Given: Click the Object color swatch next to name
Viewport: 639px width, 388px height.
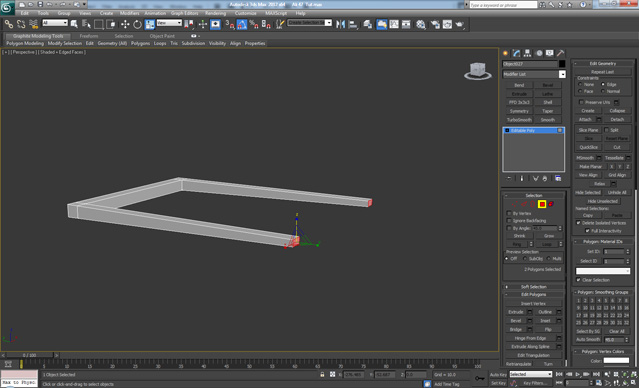Looking at the screenshot, I should click(562, 64).
